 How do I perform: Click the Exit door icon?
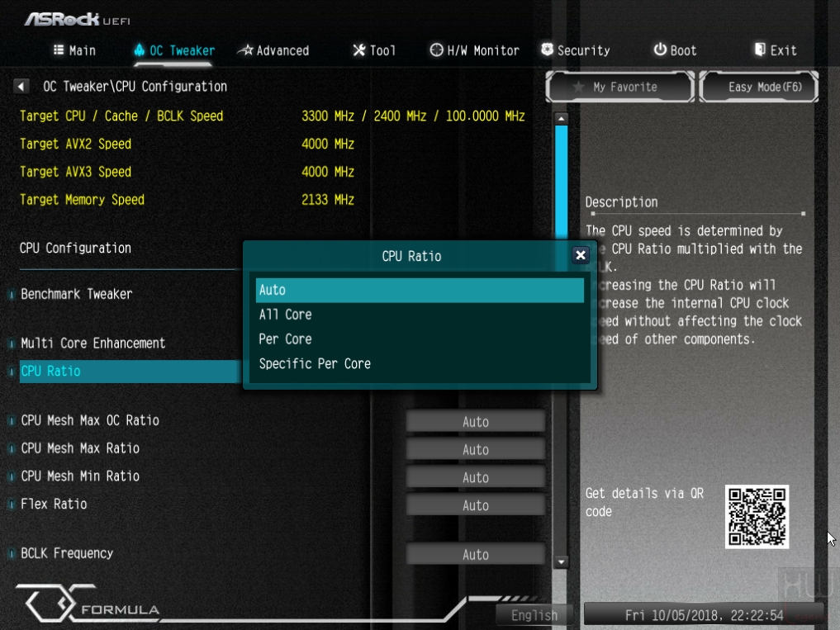tap(760, 50)
